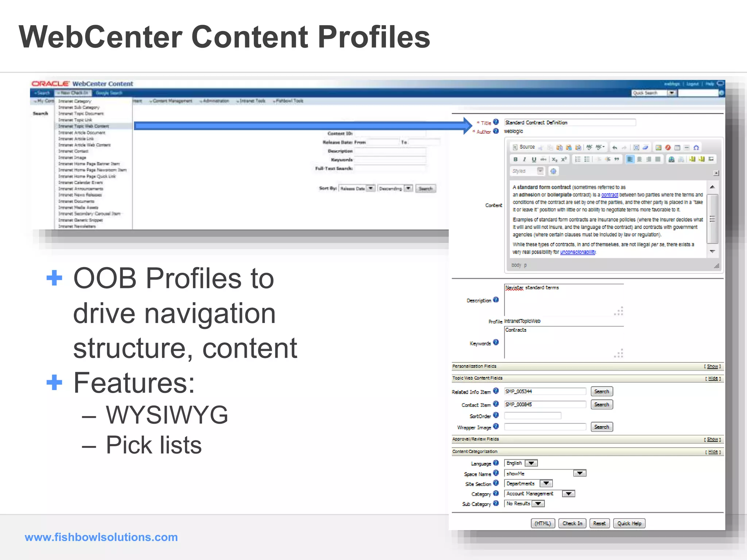This screenshot has width=747, height=560.
Task: Insert a table
Action: [677, 148]
